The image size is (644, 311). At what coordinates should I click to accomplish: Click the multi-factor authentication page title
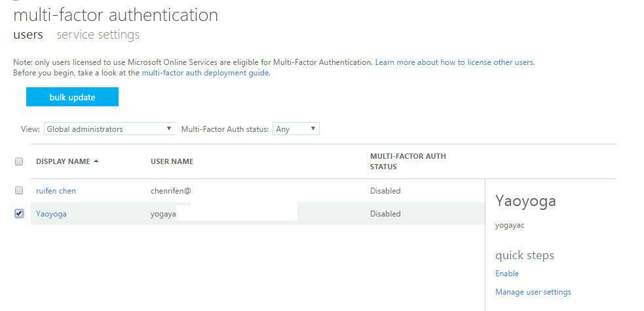(x=116, y=15)
